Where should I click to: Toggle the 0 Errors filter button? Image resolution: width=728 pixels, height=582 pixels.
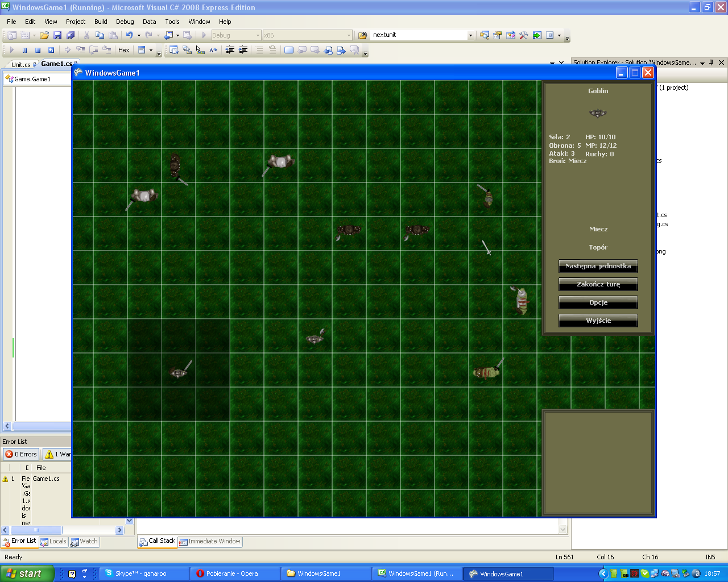coord(21,454)
